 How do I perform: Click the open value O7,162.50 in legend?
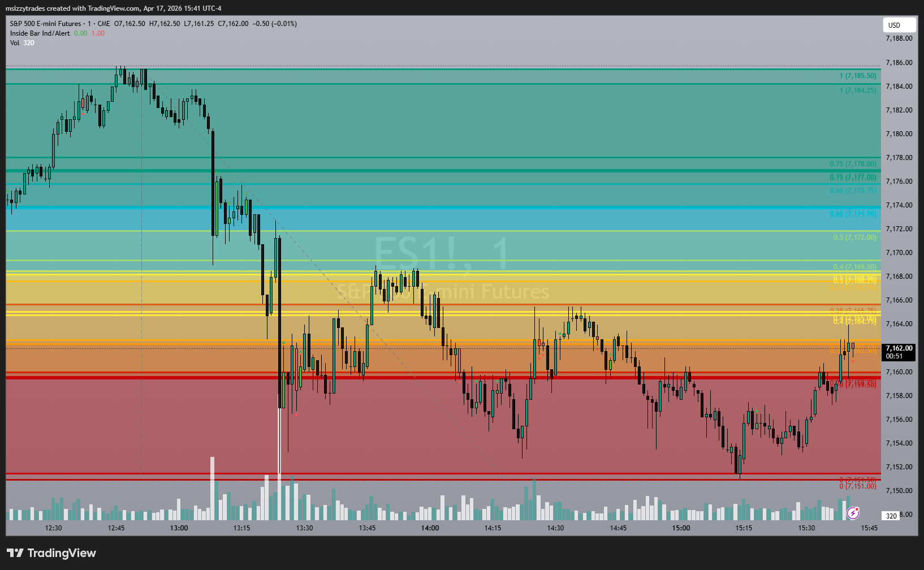pyautogui.click(x=129, y=24)
